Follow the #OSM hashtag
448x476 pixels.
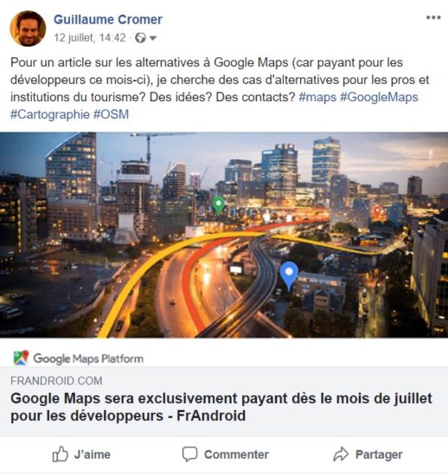pos(111,114)
